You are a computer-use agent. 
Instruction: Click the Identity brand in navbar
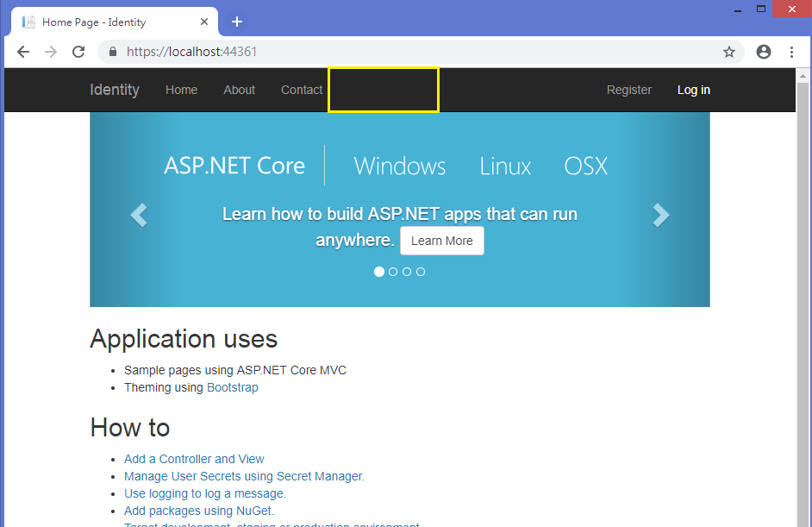coord(115,90)
